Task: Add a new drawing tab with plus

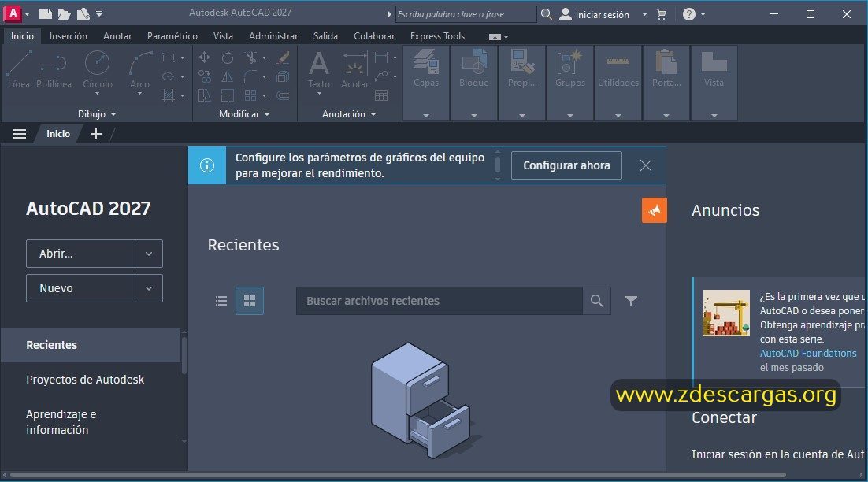Action: [x=96, y=134]
